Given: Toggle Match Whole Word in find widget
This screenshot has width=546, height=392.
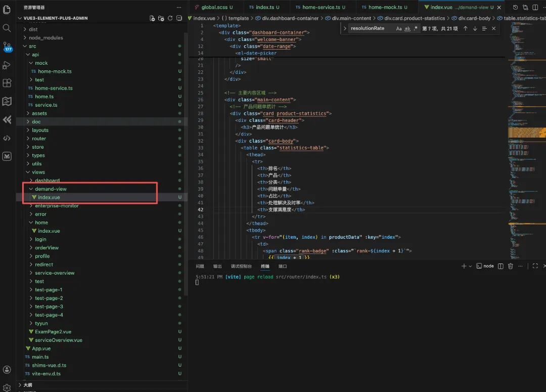Looking at the screenshot, I should click(407, 28).
